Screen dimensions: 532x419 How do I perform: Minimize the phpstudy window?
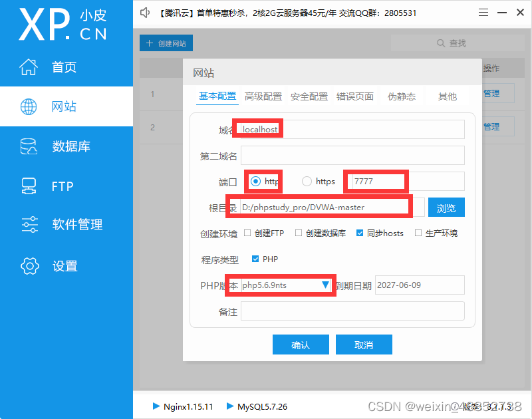pos(502,13)
